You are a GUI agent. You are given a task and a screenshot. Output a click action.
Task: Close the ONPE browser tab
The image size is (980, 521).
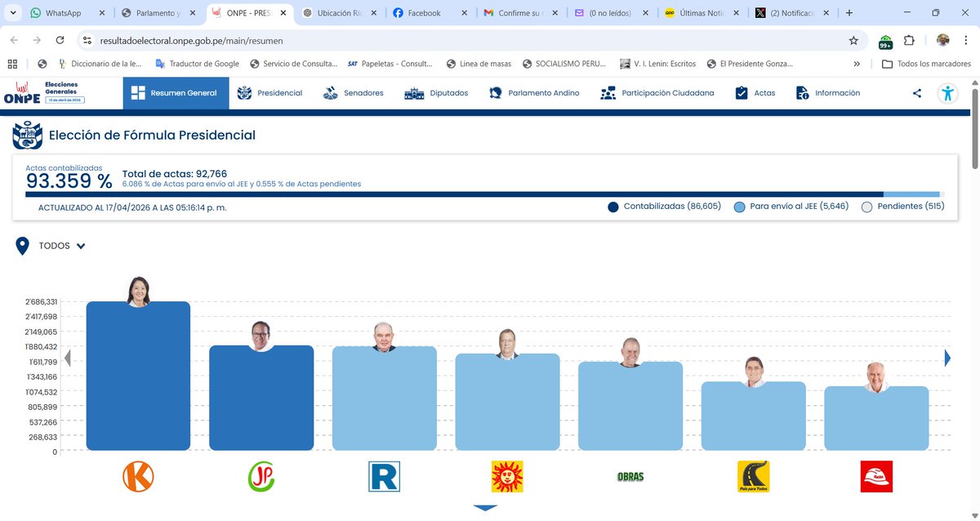pos(283,13)
